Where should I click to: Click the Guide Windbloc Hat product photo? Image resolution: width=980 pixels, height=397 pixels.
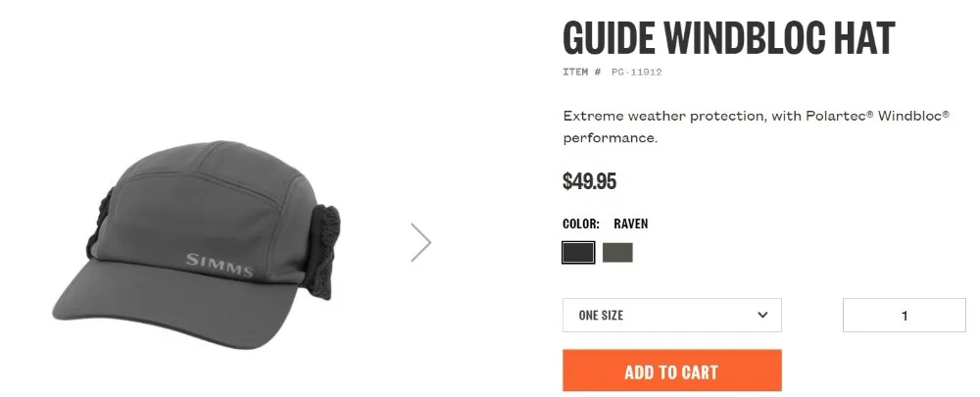click(196, 243)
